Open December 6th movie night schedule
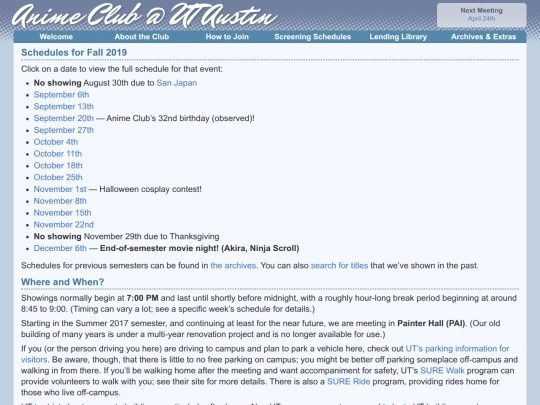Screen dimensions: 540x405 click(x=60, y=248)
